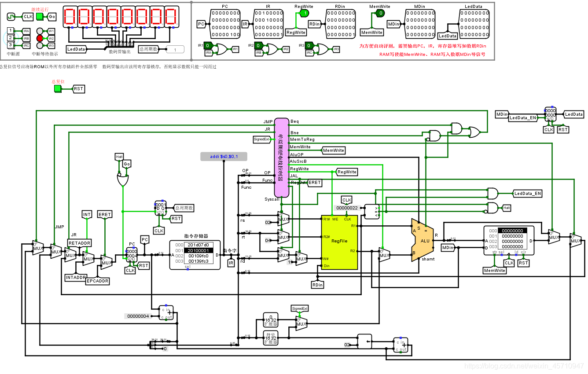Select the left shifter component
The image size is (588, 374).
tap(364, 341)
